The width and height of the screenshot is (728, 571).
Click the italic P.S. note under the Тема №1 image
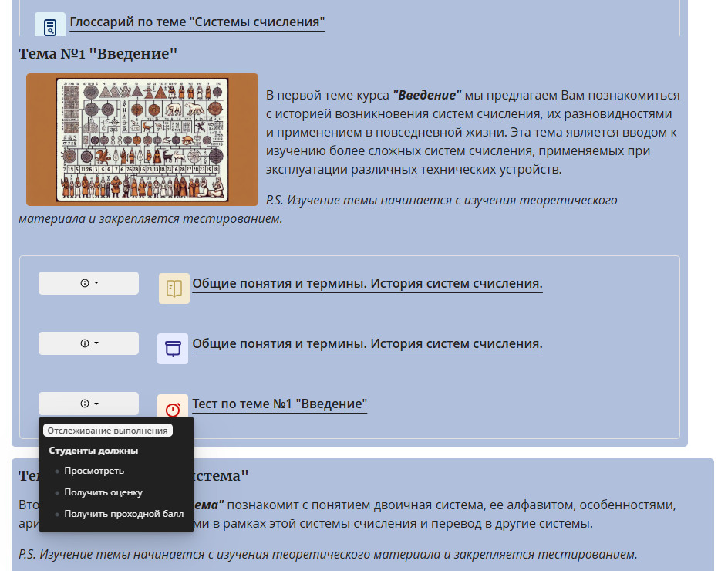(318, 209)
